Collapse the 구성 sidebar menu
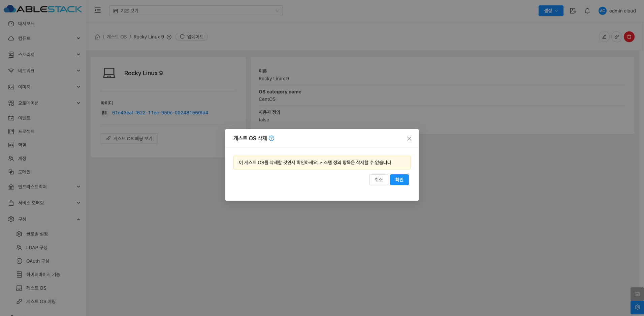 [x=44, y=219]
